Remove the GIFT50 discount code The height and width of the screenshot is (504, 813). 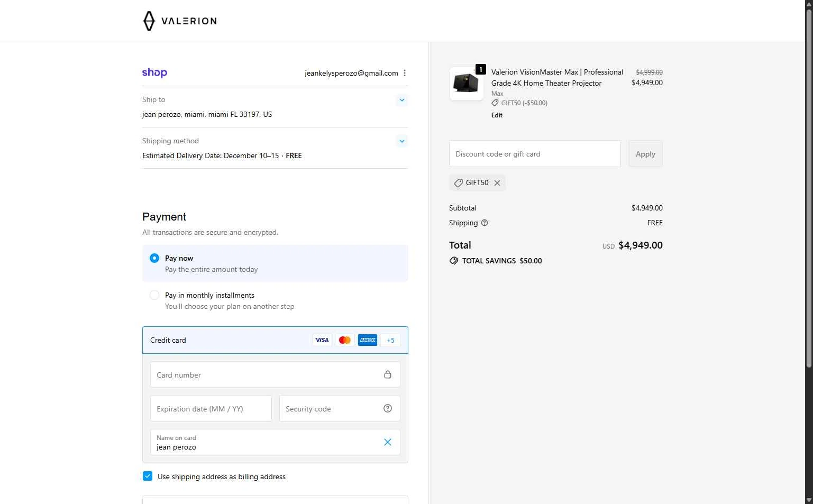497,183
